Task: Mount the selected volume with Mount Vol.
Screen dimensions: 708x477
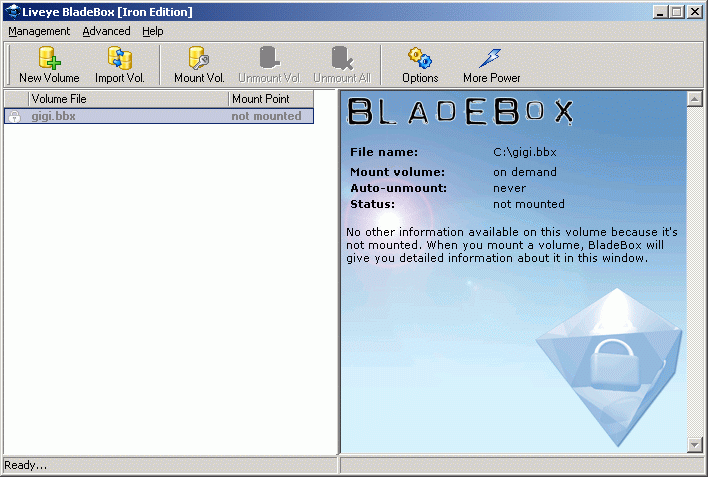Action: (199, 59)
